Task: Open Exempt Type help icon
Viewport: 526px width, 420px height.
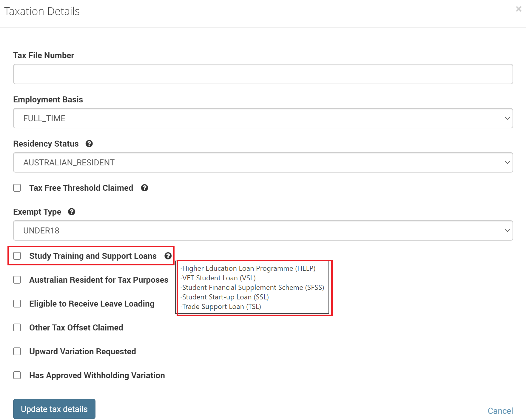Action: (x=71, y=212)
